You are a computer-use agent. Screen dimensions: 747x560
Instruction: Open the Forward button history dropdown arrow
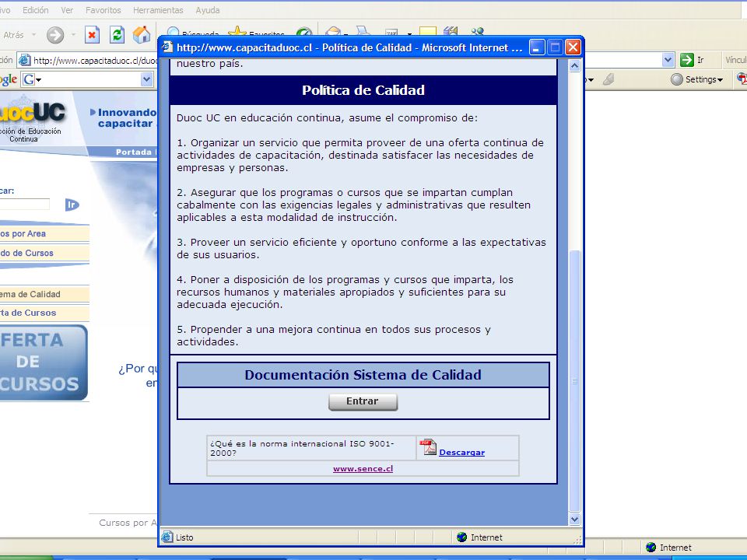tap(73, 35)
